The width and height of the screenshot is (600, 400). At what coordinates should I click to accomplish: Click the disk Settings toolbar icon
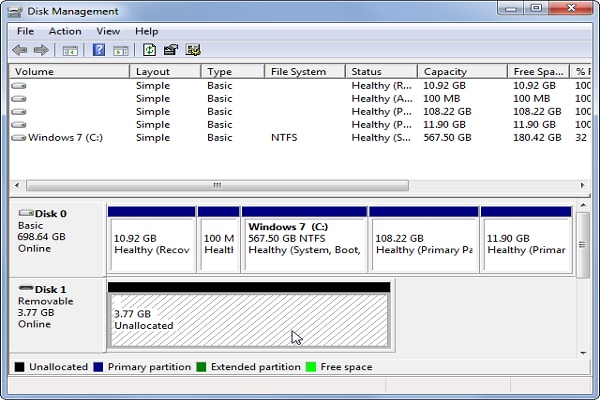tap(193, 50)
